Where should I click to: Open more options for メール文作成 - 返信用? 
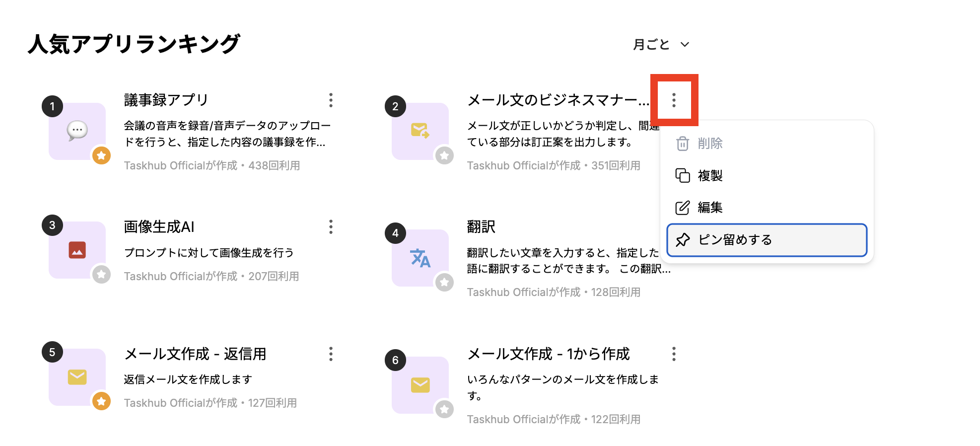(x=331, y=354)
